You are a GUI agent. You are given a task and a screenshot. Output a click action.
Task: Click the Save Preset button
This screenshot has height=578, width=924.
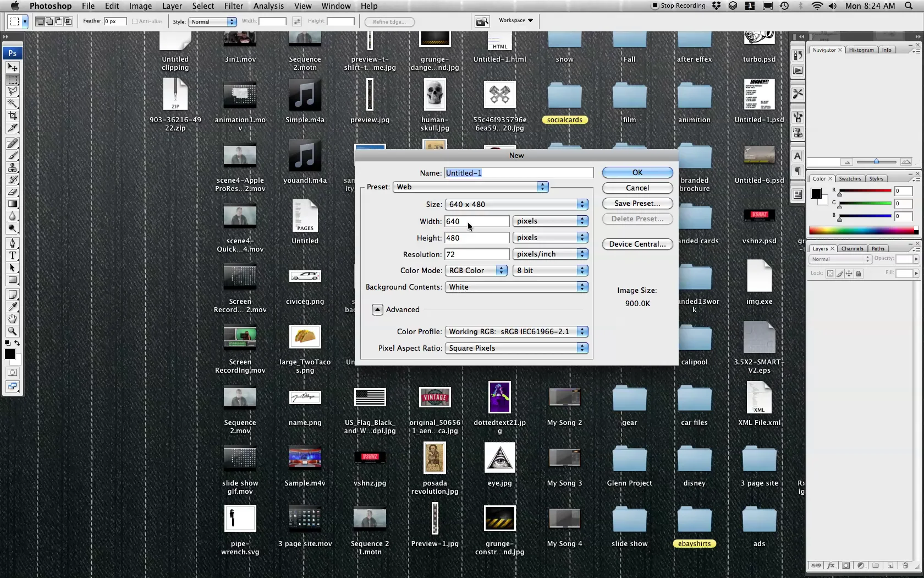tap(637, 203)
